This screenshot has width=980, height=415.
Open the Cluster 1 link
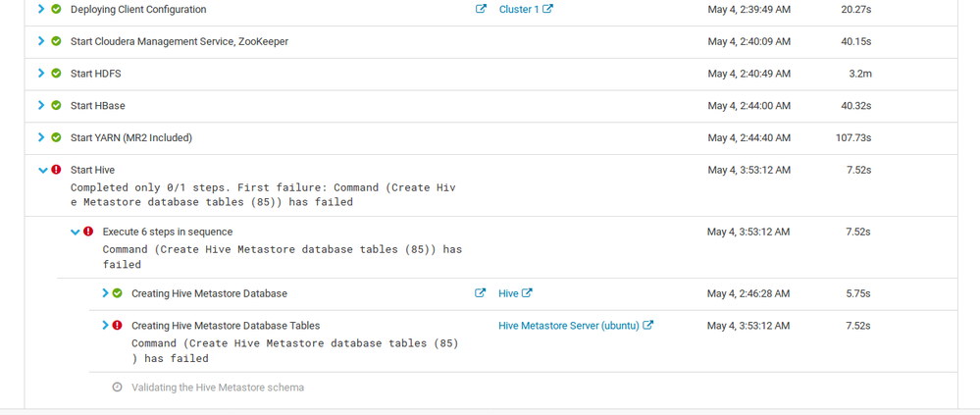(x=519, y=10)
